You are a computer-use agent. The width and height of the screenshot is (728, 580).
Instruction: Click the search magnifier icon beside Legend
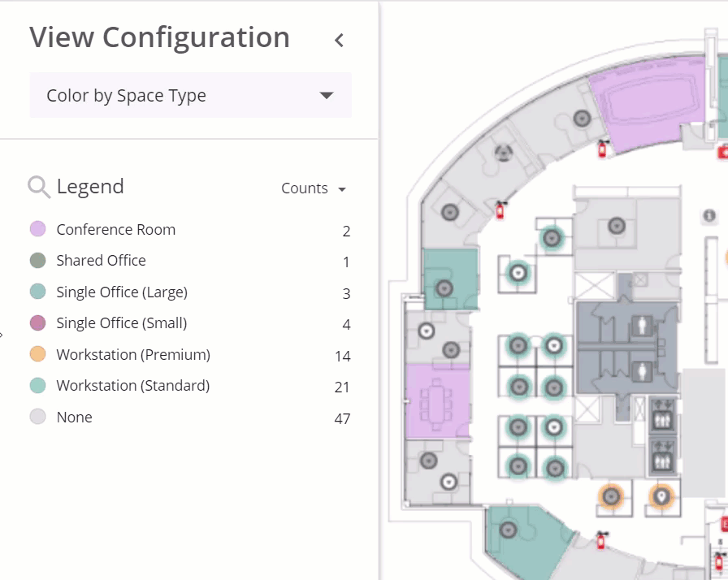[x=37, y=186]
